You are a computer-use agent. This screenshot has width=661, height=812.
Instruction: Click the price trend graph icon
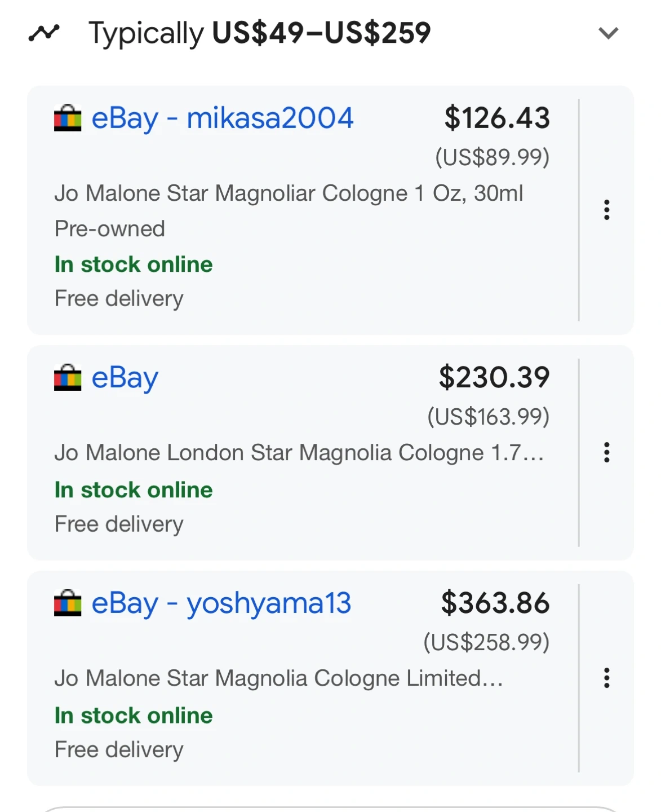(44, 33)
